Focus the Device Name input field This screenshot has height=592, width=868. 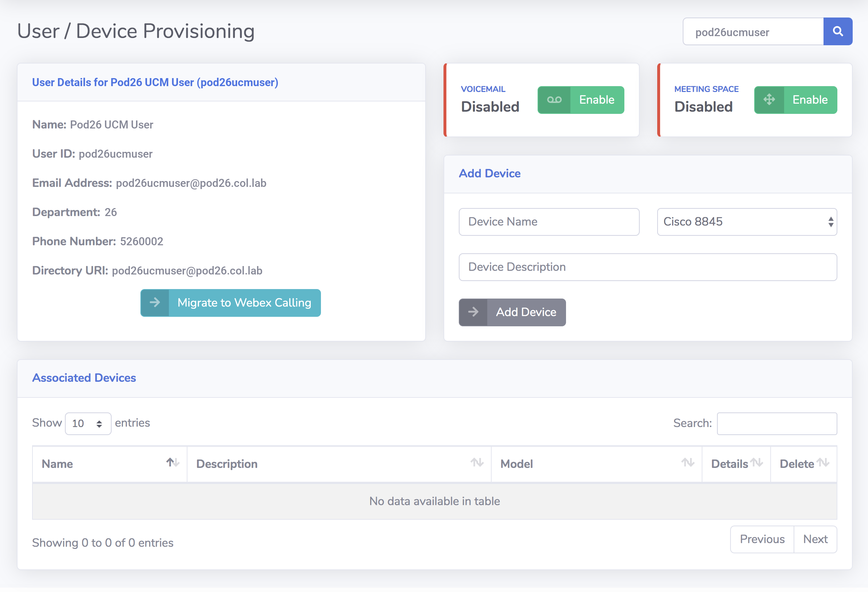[549, 222]
